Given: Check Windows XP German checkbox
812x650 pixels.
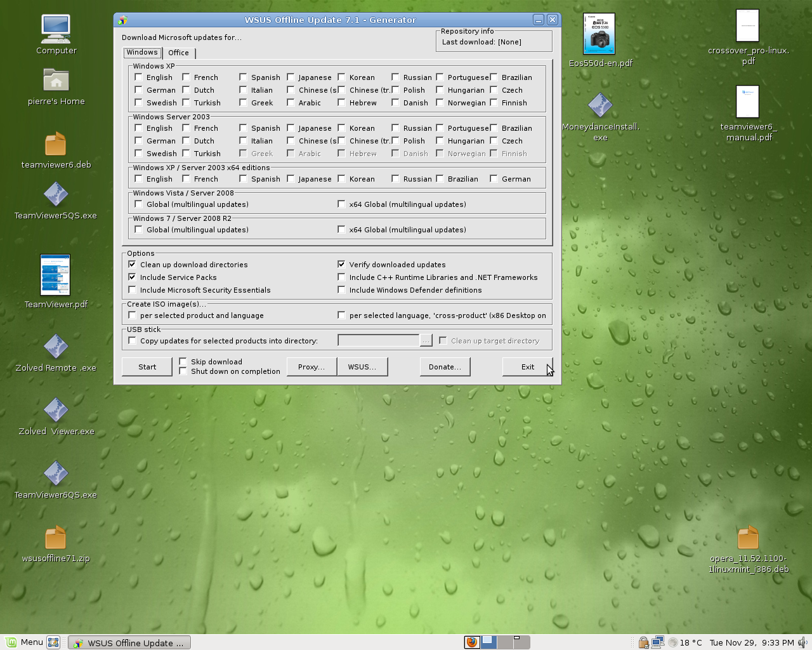Looking at the screenshot, I should [138, 90].
